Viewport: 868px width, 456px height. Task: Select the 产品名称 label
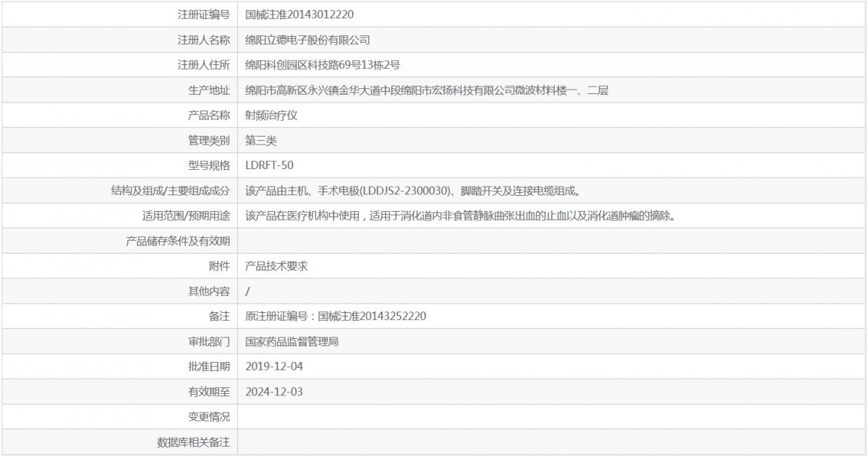[x=209, y=115]
